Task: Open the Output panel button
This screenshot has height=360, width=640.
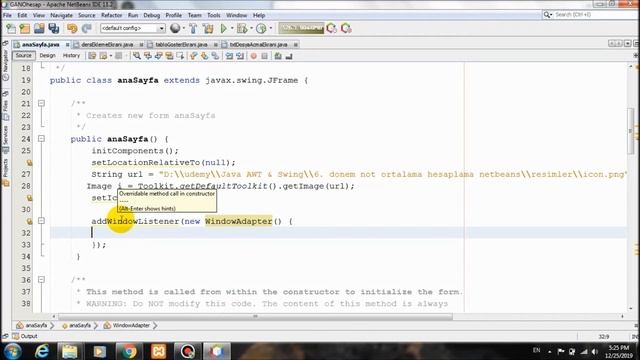Action: click(x=25, y=336)
